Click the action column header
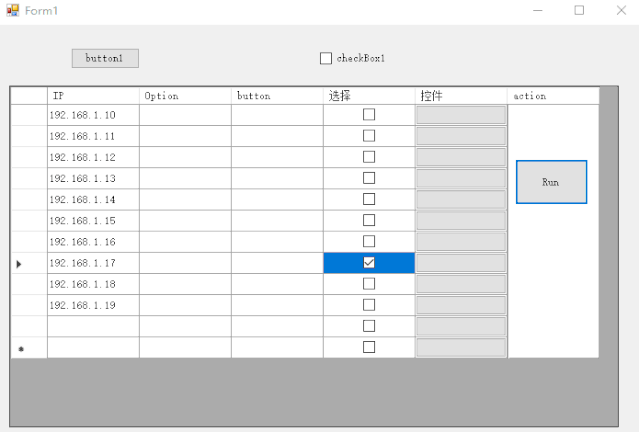 point(553,96)
